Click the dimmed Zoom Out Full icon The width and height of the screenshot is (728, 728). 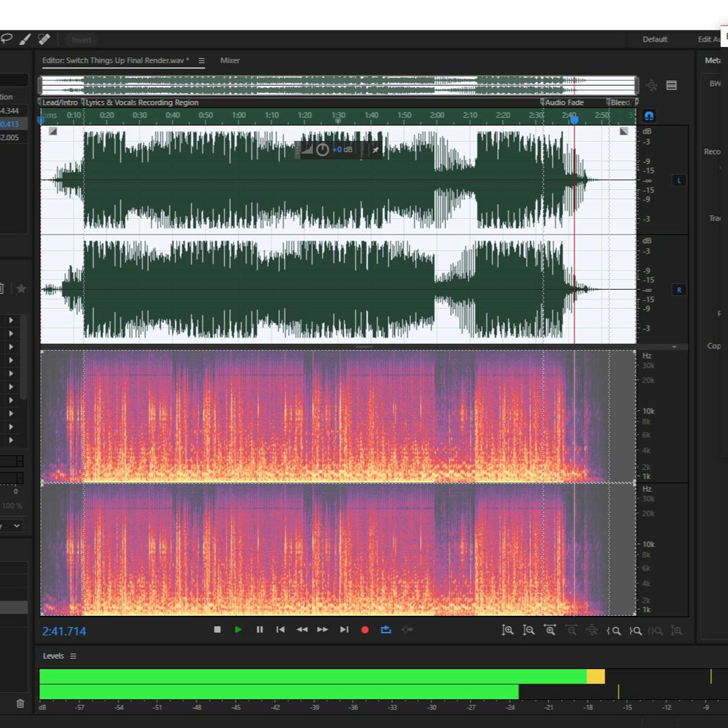[592, 630]
